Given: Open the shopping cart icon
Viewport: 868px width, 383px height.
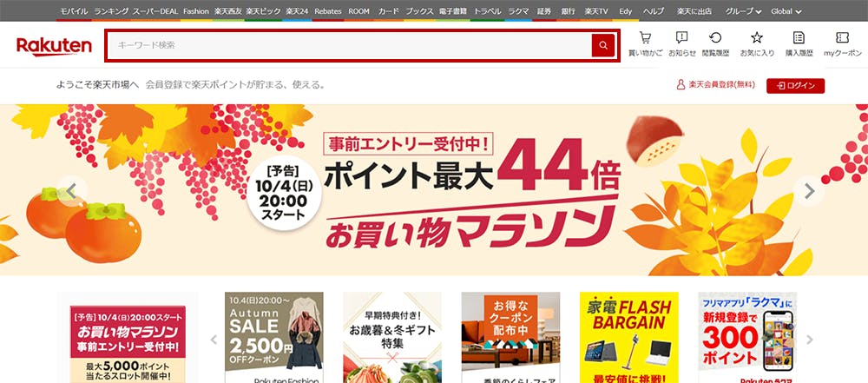Looking at the screenshot, I should 645,37.
